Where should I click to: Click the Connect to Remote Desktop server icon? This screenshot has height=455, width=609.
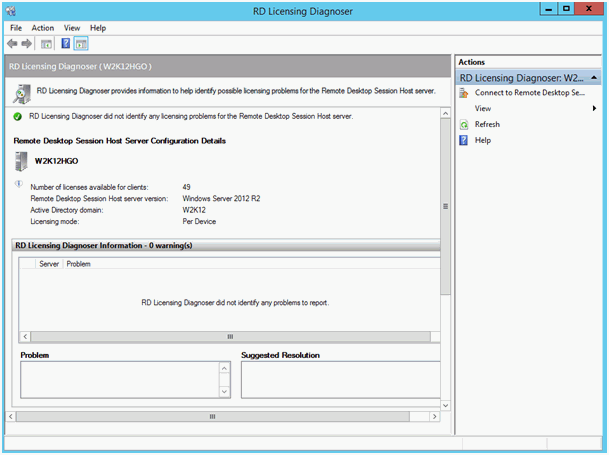point(464,93)
